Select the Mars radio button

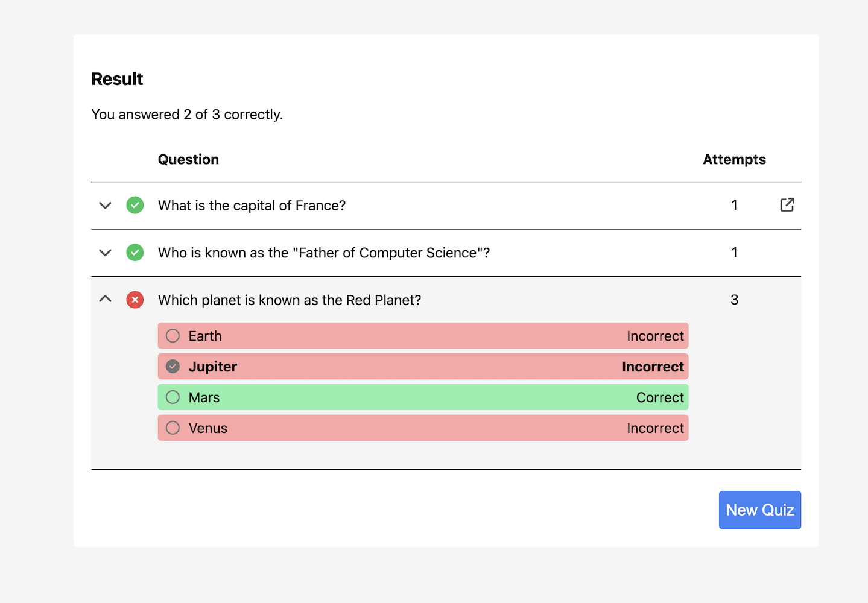173,397
